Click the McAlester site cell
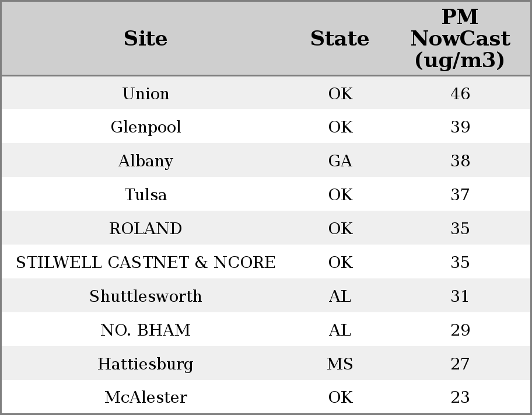 point(146,397)
